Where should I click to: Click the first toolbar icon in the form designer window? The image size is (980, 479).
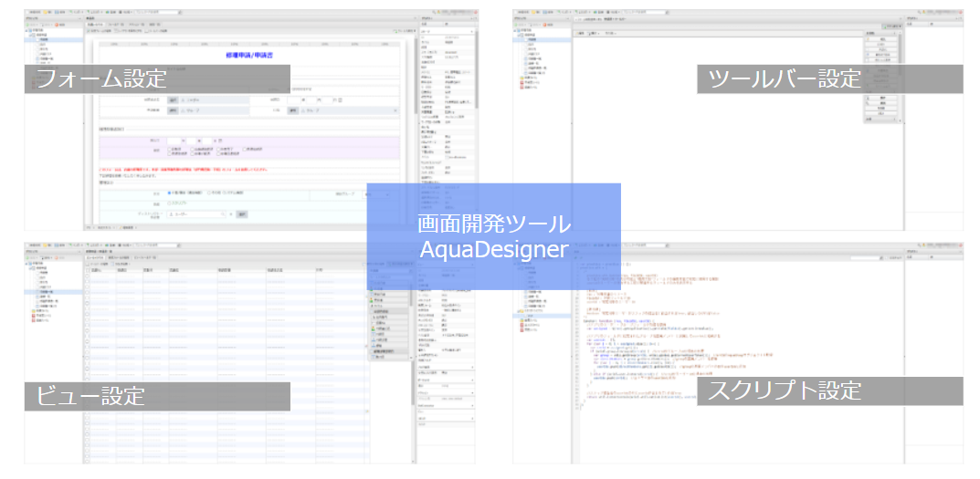pos(89,30)
